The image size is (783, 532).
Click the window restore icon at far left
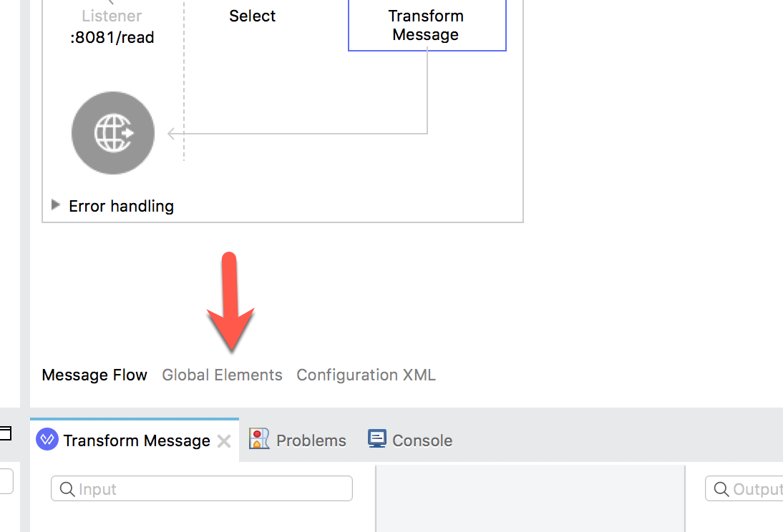(6, 433)
